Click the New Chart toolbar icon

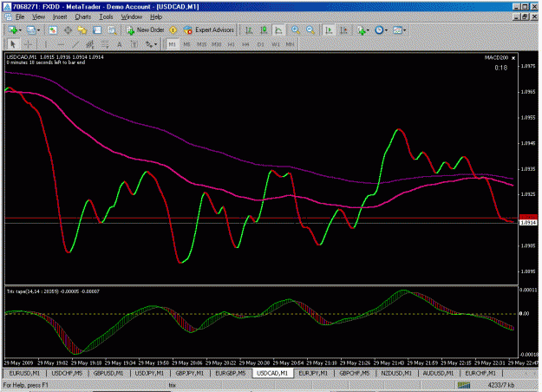(x=13, y=30)
